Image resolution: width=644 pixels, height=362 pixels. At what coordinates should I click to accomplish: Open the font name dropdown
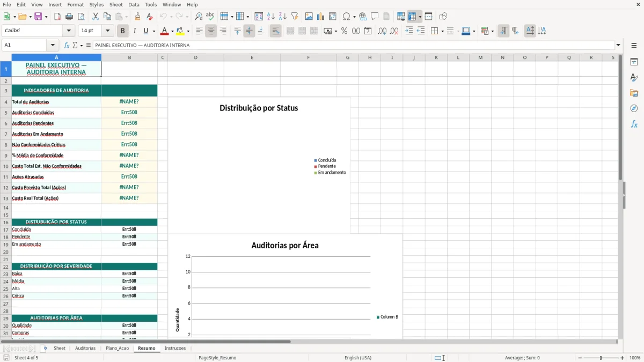(x=68, y=31)
